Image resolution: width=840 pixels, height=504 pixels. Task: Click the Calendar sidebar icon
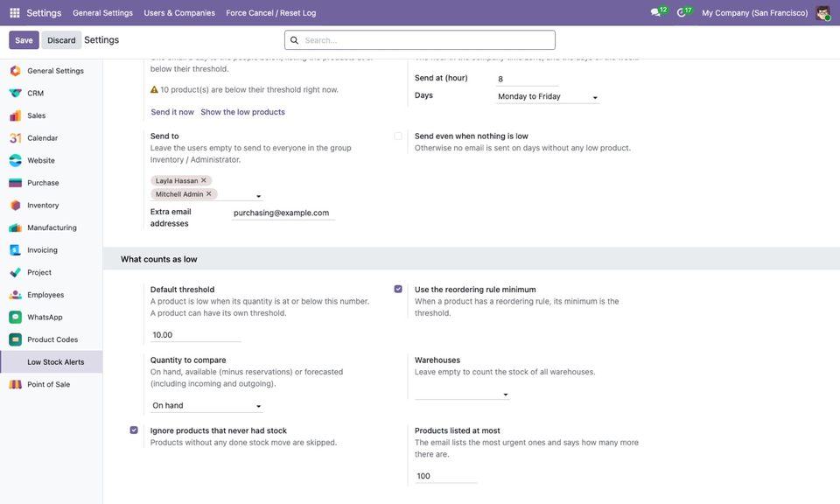tap(16, 138)
